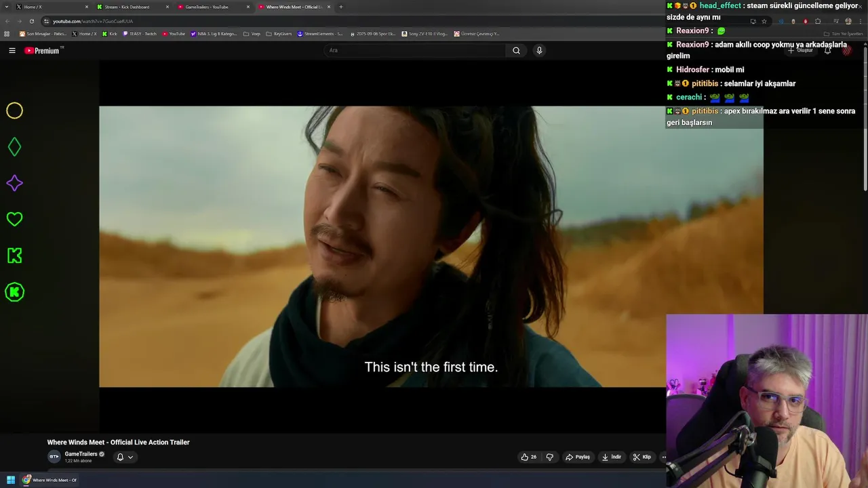Open the YouTube bookmark
Image resolution: width=868 pixels, height=488 pixels.
tap(173, 34)
